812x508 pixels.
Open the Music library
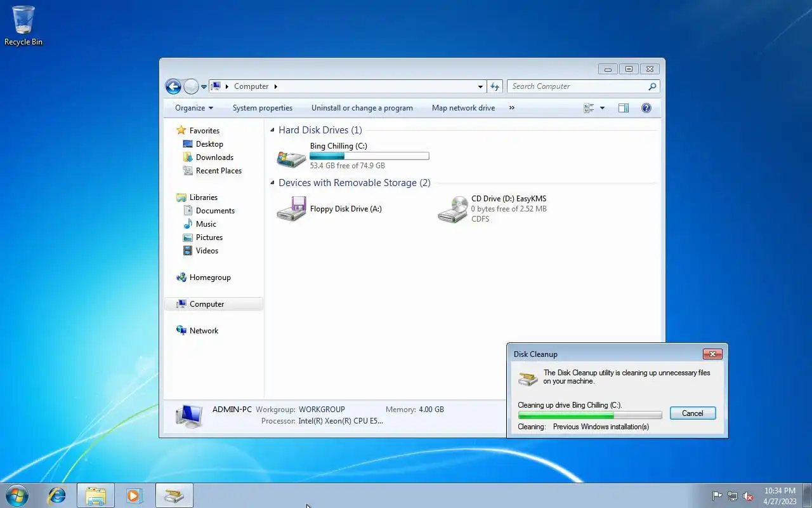coord(206,224)
